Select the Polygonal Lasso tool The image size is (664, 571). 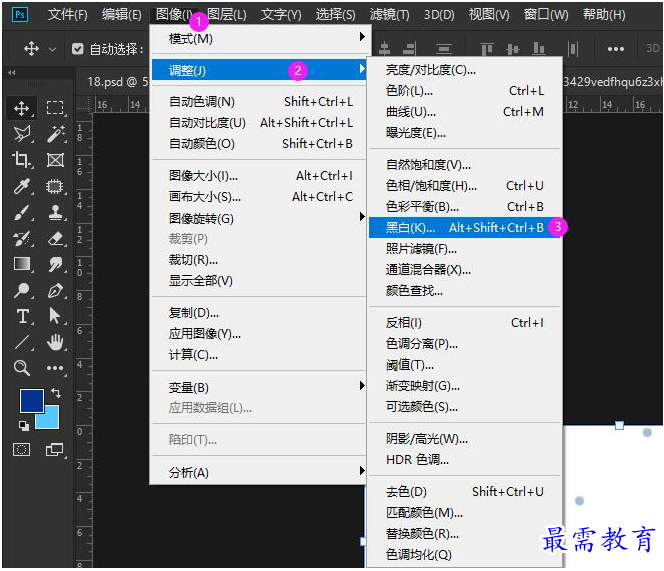click(22, 134)
